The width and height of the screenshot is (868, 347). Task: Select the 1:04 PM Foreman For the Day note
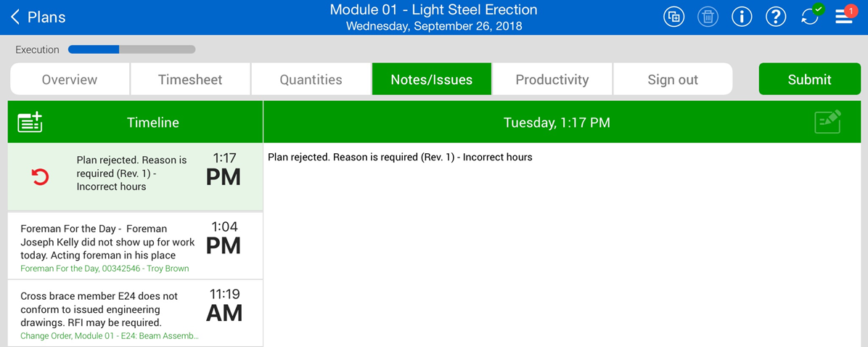click(109, 242)
